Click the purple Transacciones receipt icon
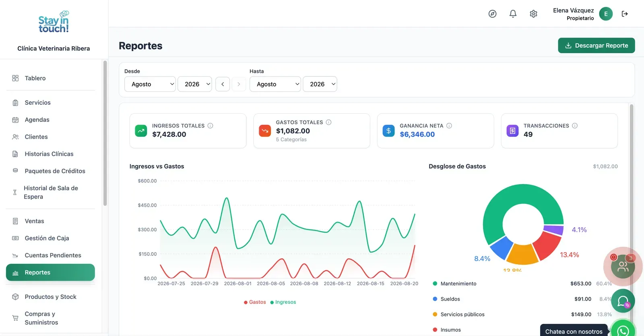The height and width of the screenshot is (336, 644). 512,131
